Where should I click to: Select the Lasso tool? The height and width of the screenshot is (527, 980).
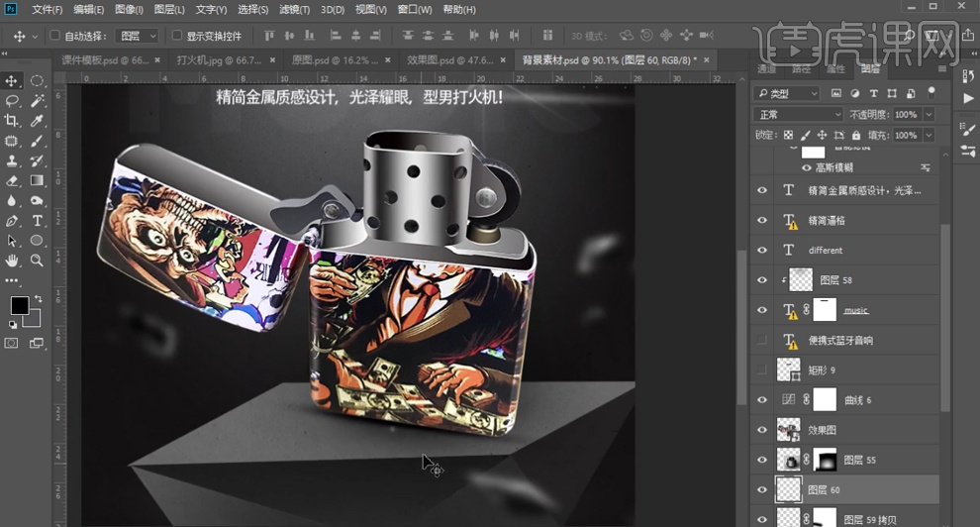point(13,101)
